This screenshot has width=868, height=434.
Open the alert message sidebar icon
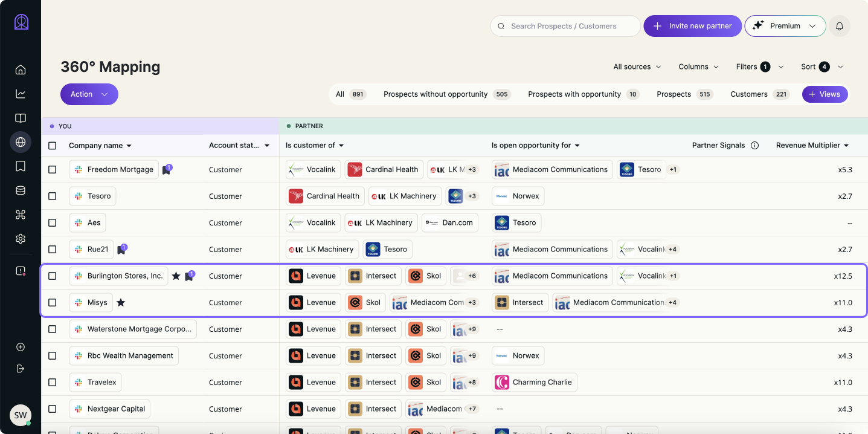(x=21, y=271)
